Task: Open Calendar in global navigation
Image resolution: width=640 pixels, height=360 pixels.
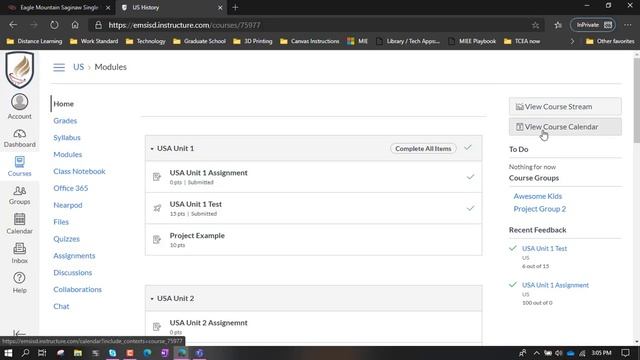Action: coord(19,224)
